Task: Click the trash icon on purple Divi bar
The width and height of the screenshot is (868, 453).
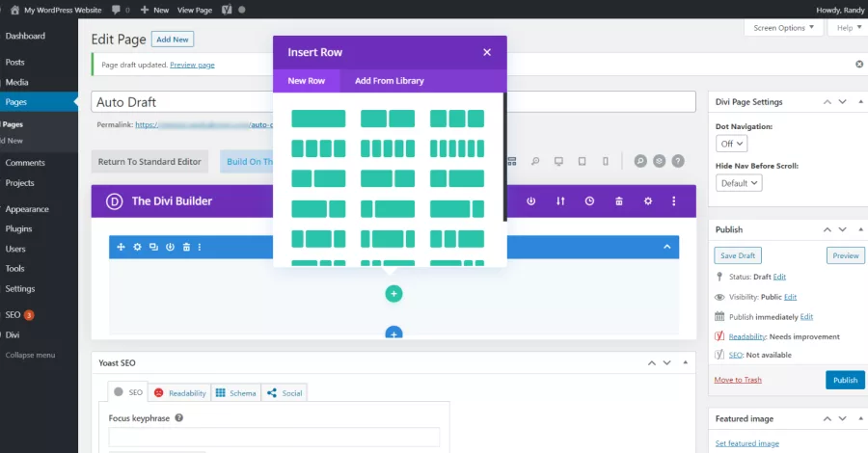Action: (x=619, y=200)
